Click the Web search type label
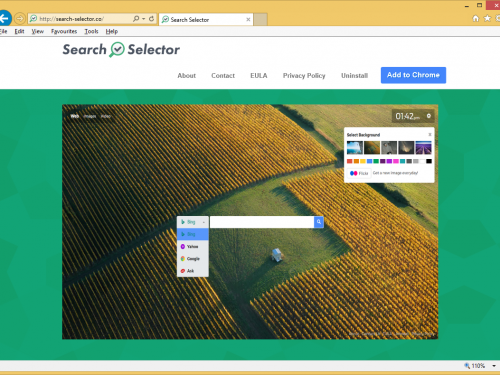Viewport: 500px width, 375px height. 75,116
